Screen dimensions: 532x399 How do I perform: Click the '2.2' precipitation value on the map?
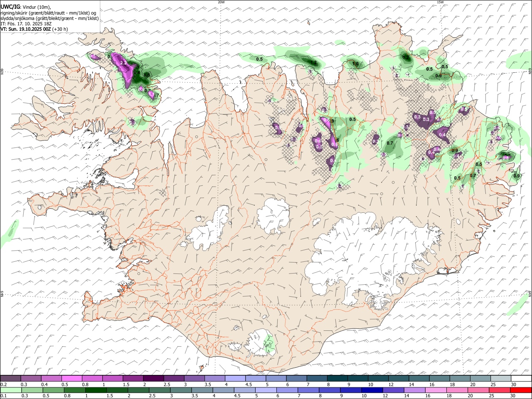pyautogui.click(x=123, y=63)
